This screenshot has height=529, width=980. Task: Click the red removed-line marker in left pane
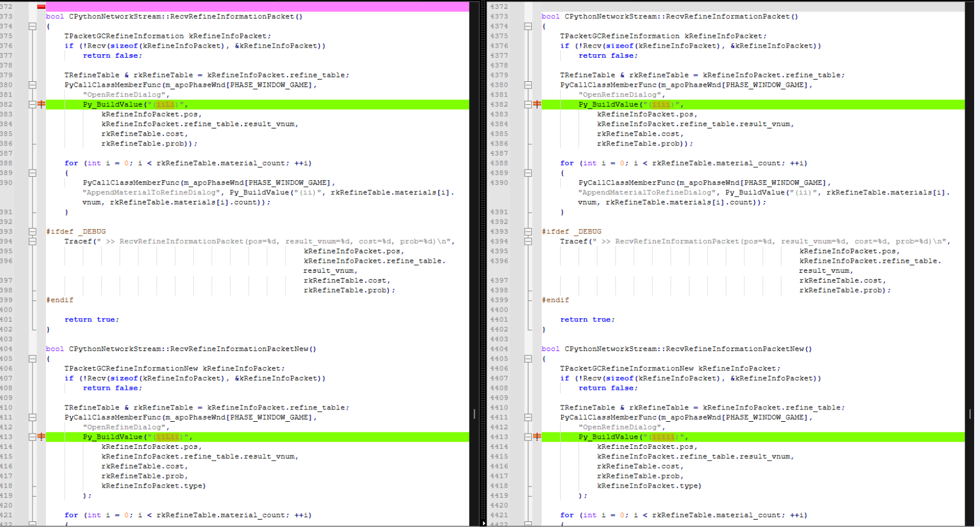[x=41, y=6]
